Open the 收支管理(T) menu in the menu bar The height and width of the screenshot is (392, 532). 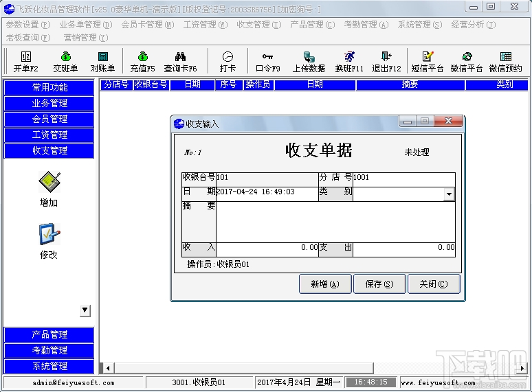pyautogui.click(x=259, y=25)
